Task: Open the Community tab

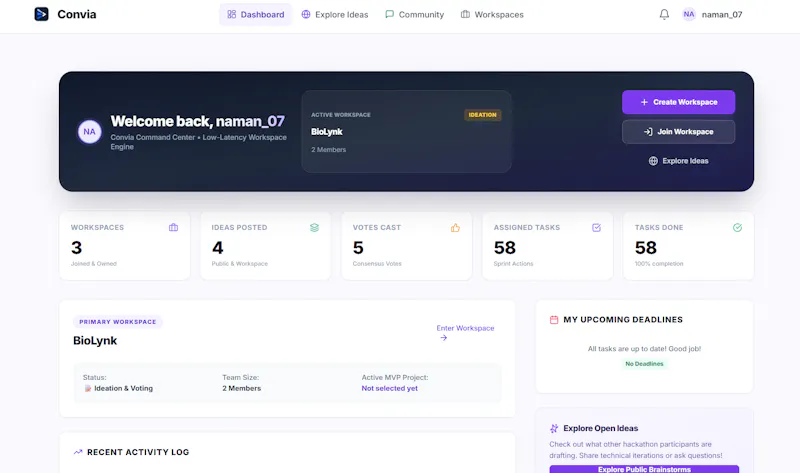Action: point(414,14)
